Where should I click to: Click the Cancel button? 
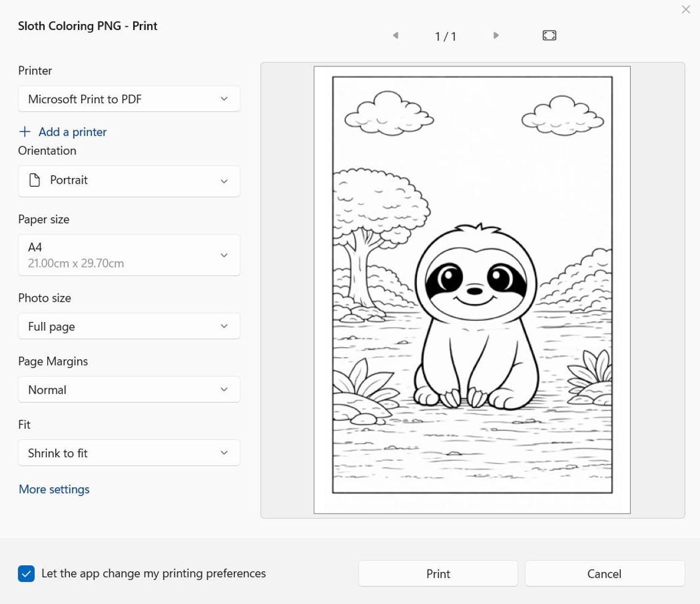tap(604, 574)
